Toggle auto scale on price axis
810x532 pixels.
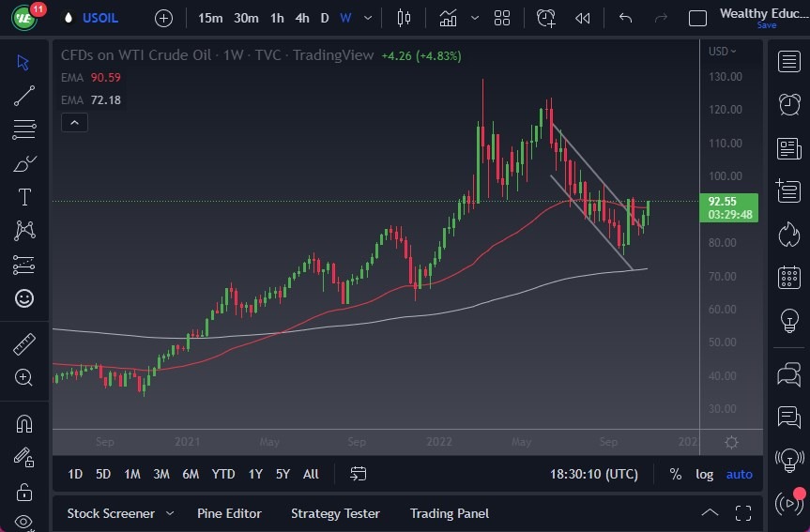tap(739, 474)
